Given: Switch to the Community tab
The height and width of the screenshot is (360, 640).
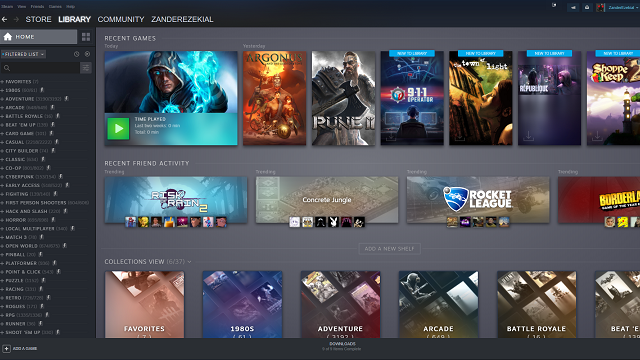Looking at the screenshot, I should pos(121,19).
